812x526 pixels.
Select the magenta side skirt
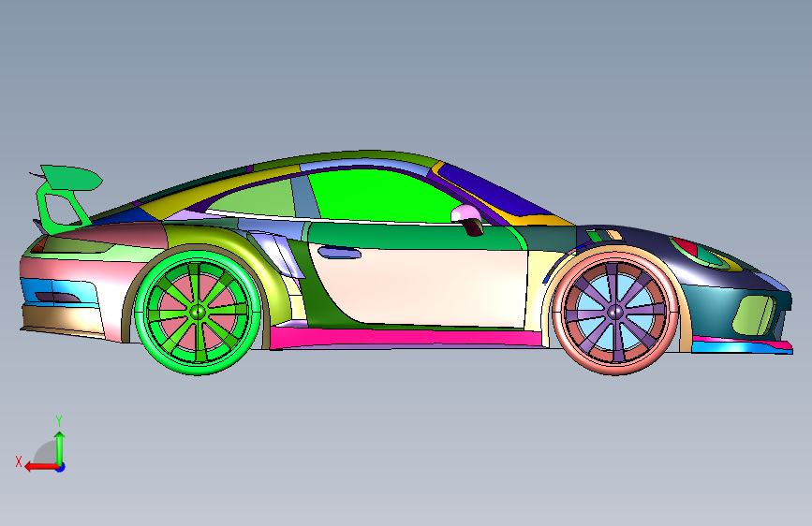click(x=406, y=338)
